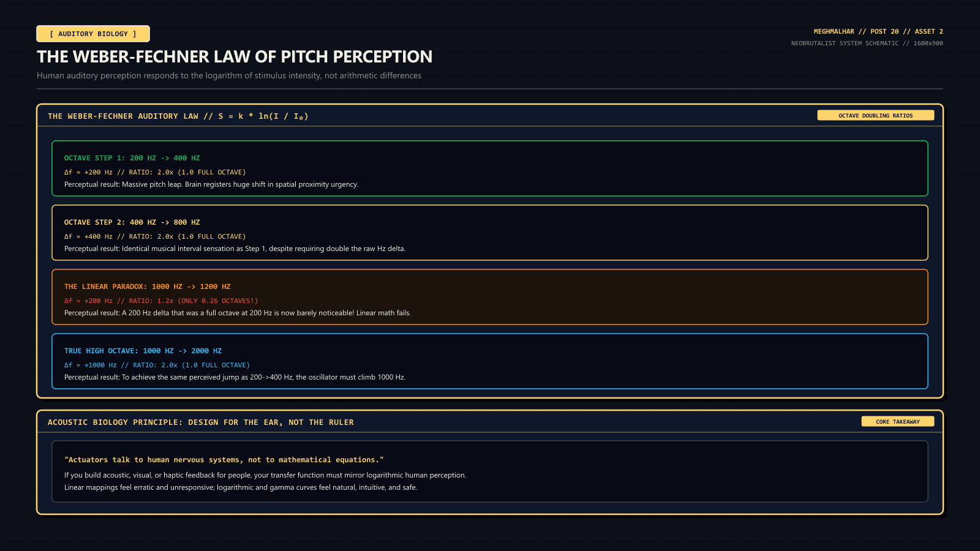Image resolution: width=980 pixels, height=551 pixels.
Task: Click the Weber-Fechner Law main title
Action: coord(235,57)
